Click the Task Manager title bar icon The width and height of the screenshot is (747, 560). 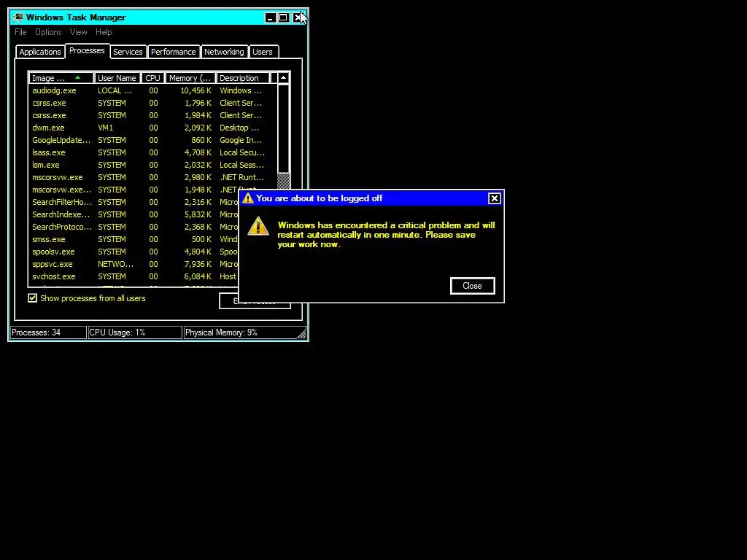18,17
